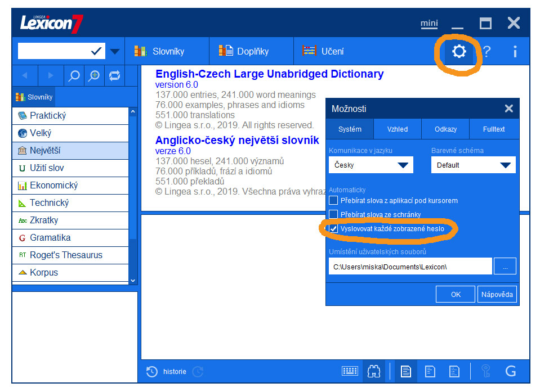
Task: Select the Korpus item
Action: (70, 273)
